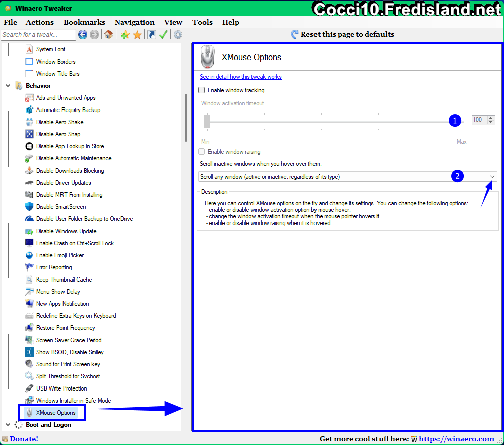This screenshot has width=504, height=445.
Task: Click the Disable SmartScreen shield icon
Action: tap(29, 207)
